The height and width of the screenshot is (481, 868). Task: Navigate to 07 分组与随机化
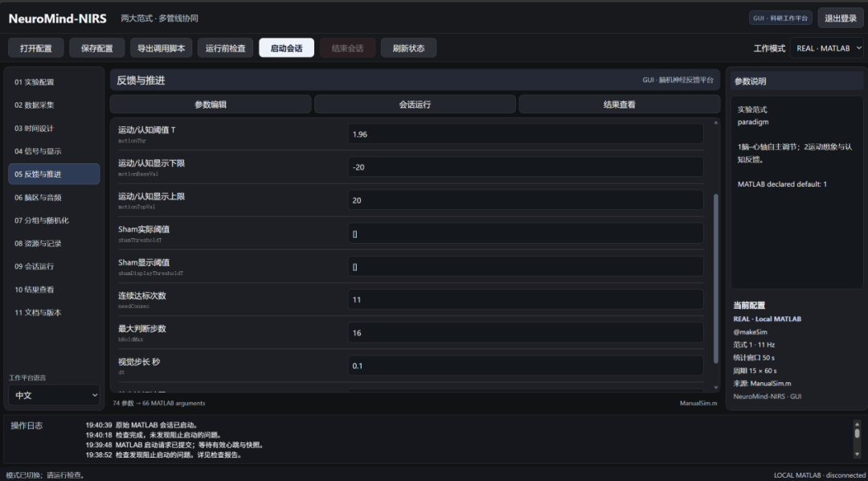point(55,220)
